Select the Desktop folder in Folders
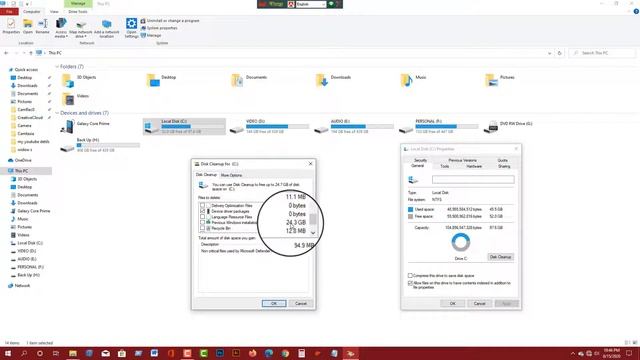 [162, 80]
